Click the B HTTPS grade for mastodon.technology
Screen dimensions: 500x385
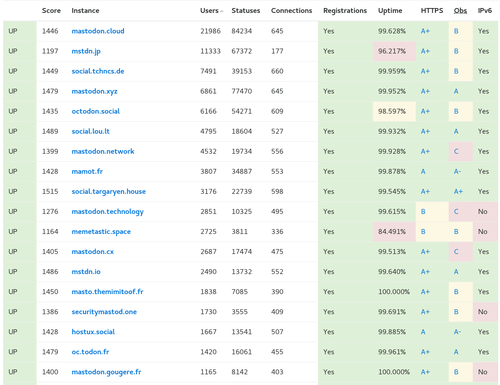423,211
